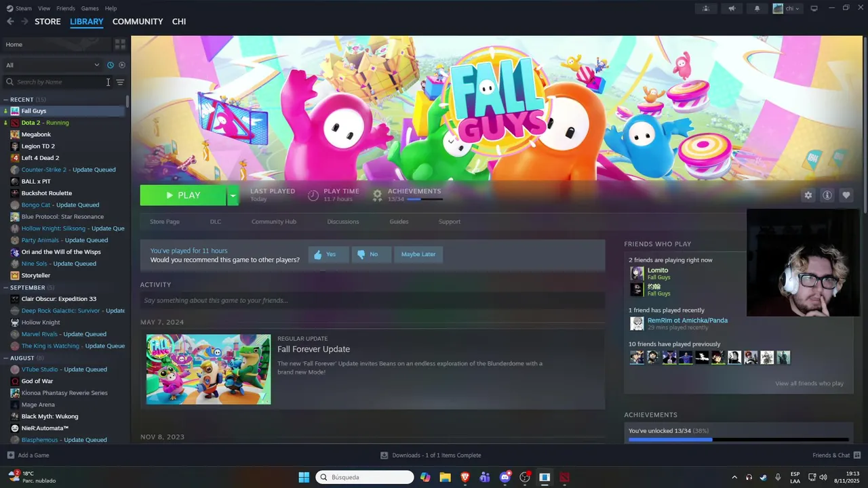This screenshot has height=488, width=868.
Task: Open the friends activity icon in the top bar
Action: click(706, 8)
